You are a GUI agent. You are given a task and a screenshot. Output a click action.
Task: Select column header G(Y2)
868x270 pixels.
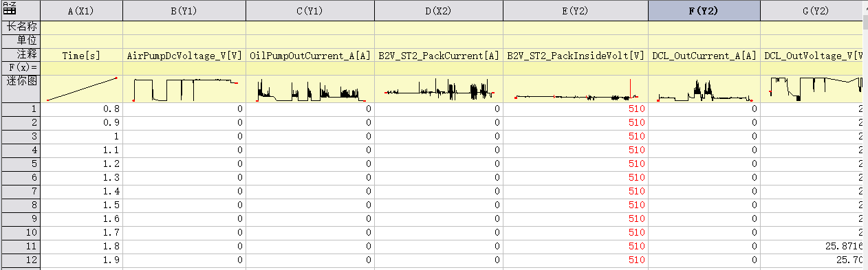click(811, 10)
